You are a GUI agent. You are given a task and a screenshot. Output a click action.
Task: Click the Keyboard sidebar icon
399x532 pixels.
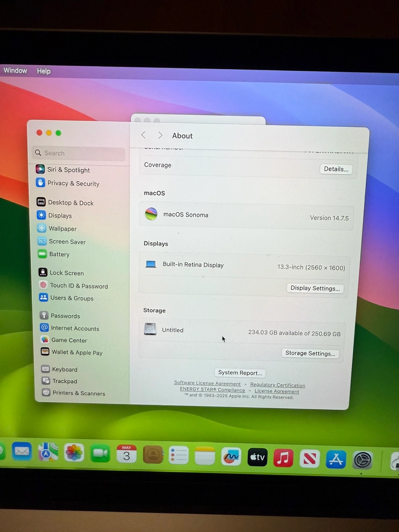pyautogui.click(x=45, y=369)
